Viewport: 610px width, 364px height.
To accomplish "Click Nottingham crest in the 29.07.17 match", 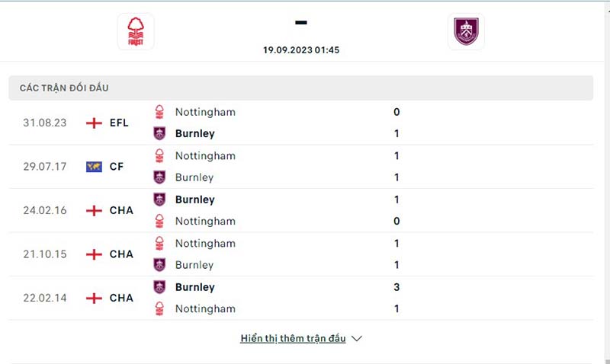I will (159, 156).
